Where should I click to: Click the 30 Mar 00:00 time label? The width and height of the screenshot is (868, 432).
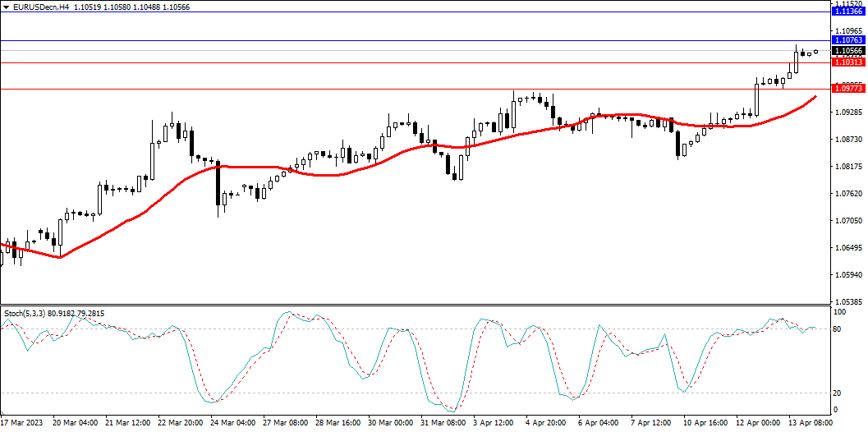[x=392, y=423]
